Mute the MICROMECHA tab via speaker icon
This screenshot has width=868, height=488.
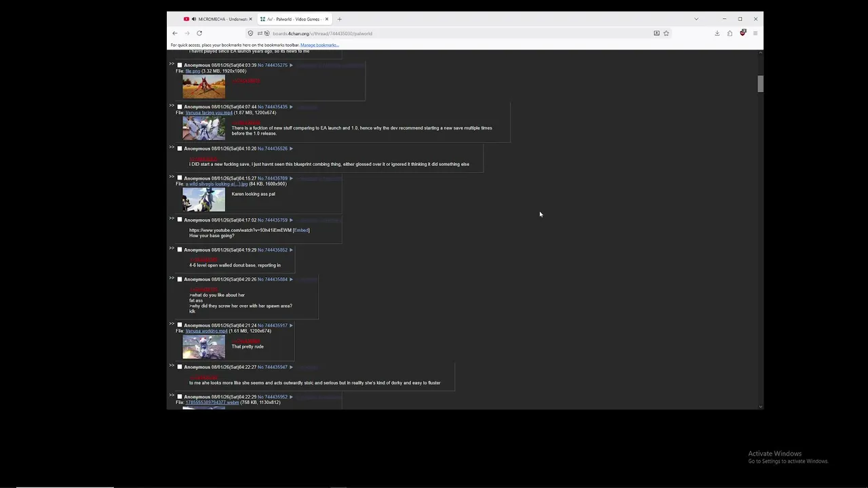click(194, 19)
